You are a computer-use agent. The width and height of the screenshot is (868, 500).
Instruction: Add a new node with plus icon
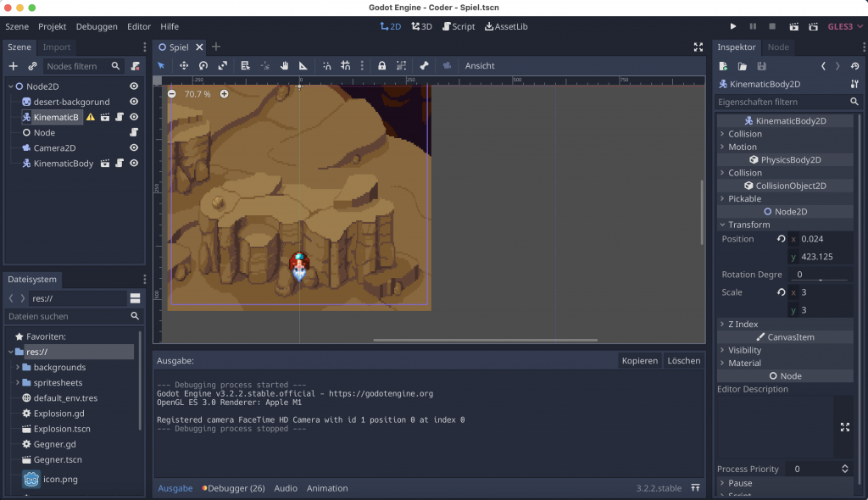(13, 66)
